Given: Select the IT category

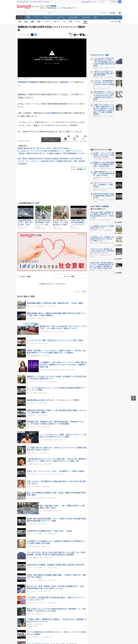Looking at the screenshot, I should pos(64,21).
